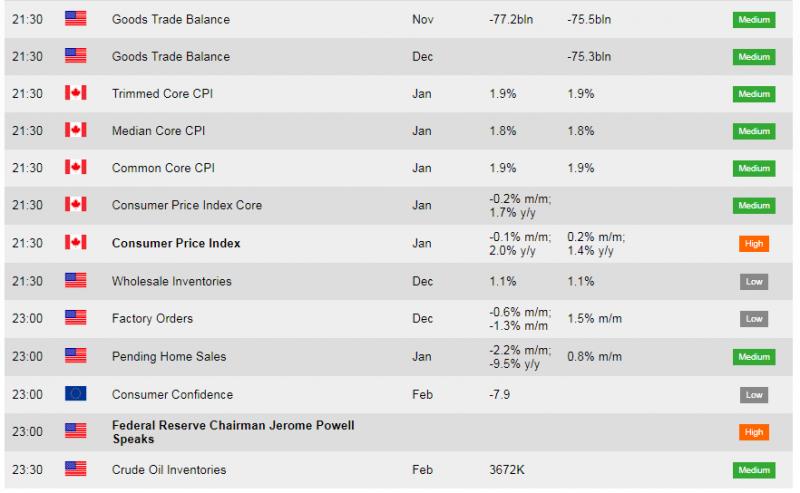Click the Common Core CPI event name
The image size is (800, 493).
coord(163,168)
